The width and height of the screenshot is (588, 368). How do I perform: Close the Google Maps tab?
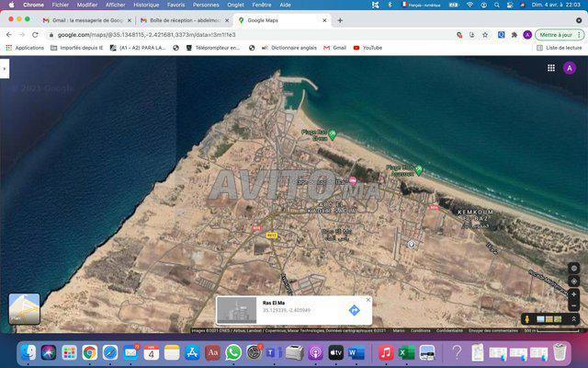coord(324,20)
